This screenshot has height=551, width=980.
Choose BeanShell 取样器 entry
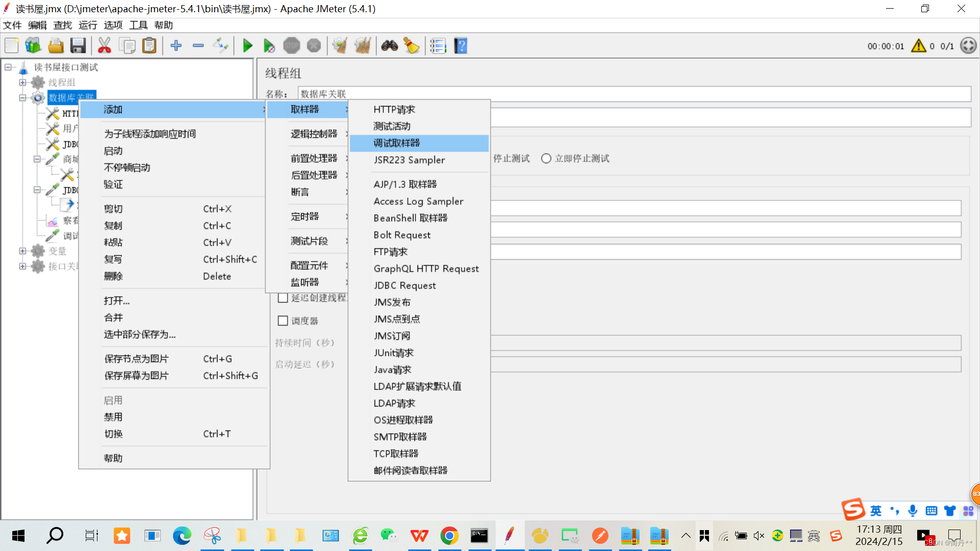pos(419,218)
